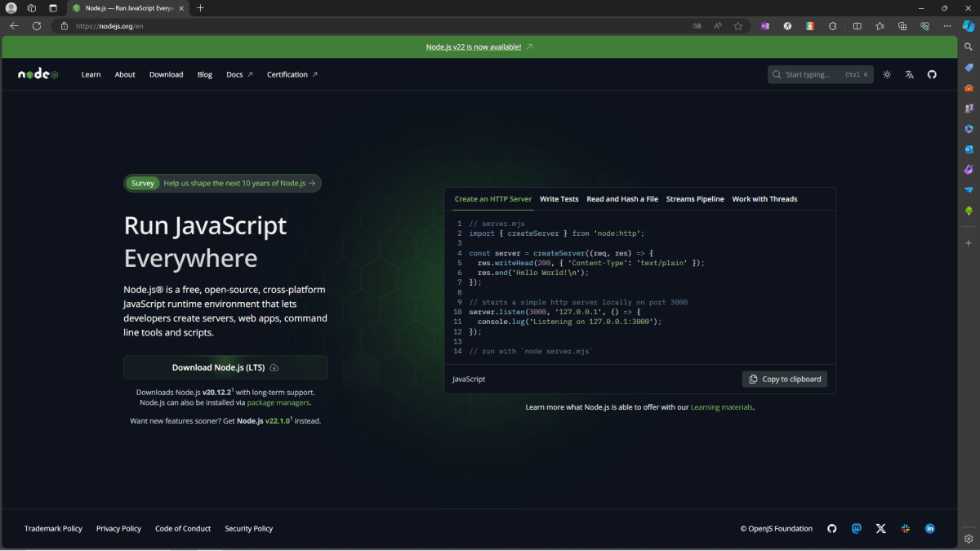This screenshot has width=980, height=551.
Task: Open the Slack icon in the footer
Action: click(x=905, y=529)
